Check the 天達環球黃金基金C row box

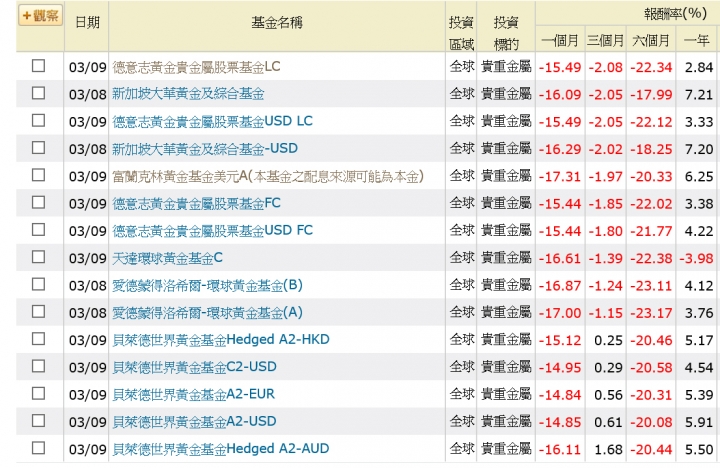[39, 257]
